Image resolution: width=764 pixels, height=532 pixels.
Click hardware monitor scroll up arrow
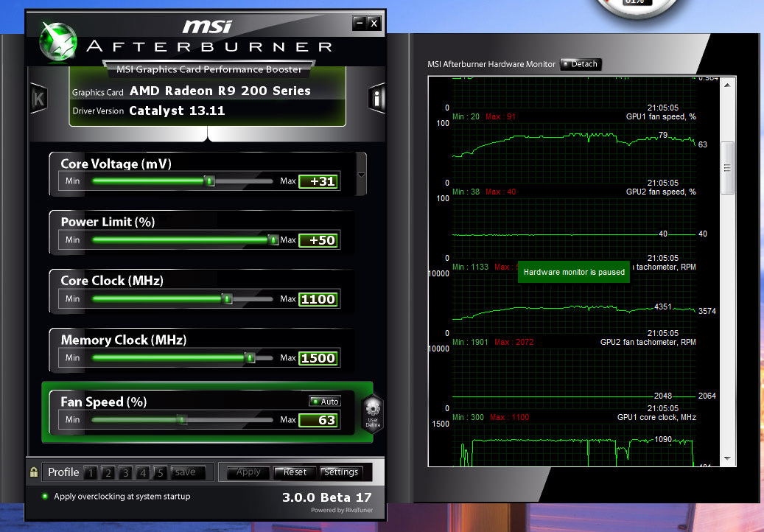point(727,85)
